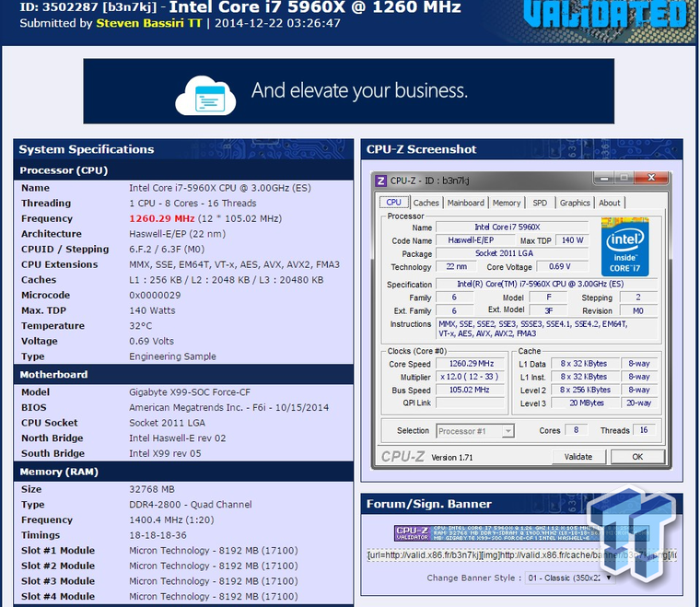Image resolution: width=700 pixels, height=607 pixels.
Task: Click the Core Speed value 1260.29 MHz
Action: (x=472, y=364)
